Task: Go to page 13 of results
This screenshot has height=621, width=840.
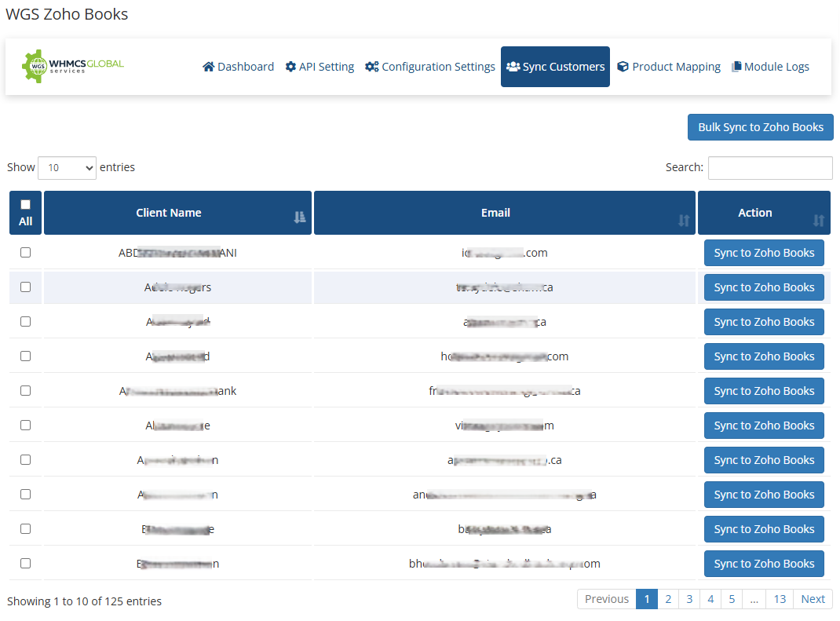Action: (x=780, y=599)
